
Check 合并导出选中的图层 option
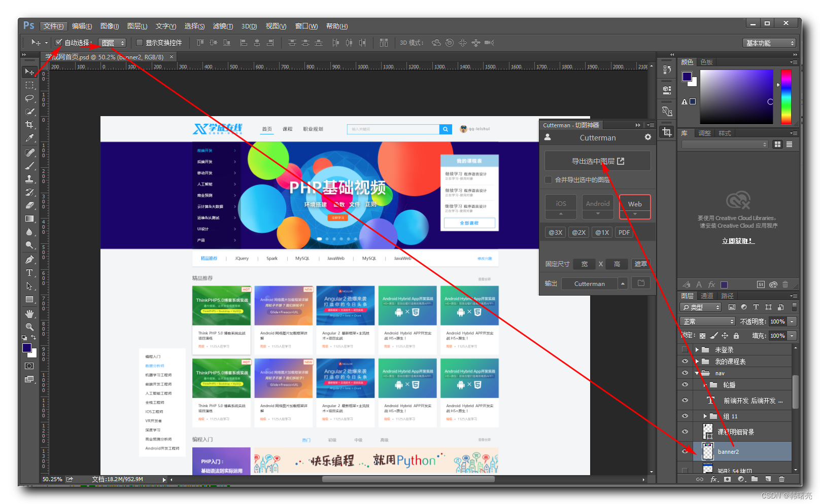pyautogui.click(x=548, y=179)
